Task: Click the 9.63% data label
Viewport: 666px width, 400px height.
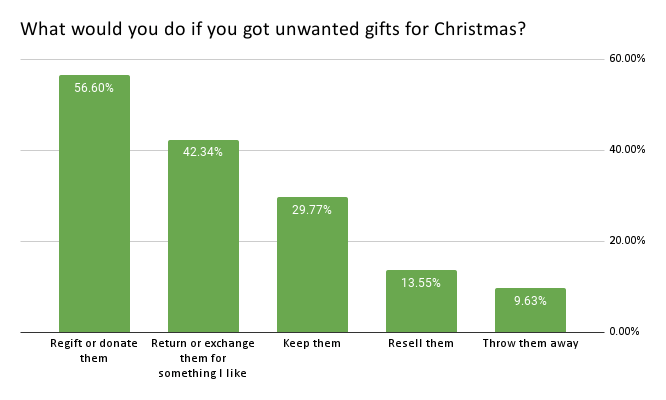Action: coord(530,301)
